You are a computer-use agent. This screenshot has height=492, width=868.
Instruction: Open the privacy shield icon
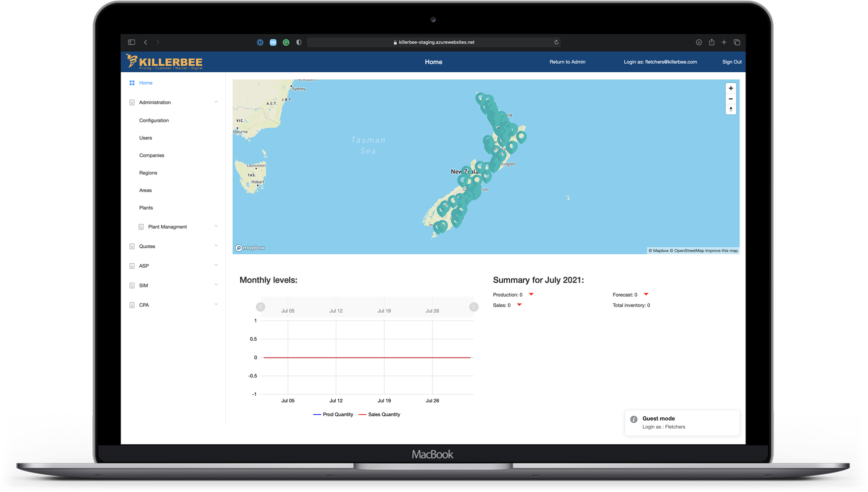(299, 42)
